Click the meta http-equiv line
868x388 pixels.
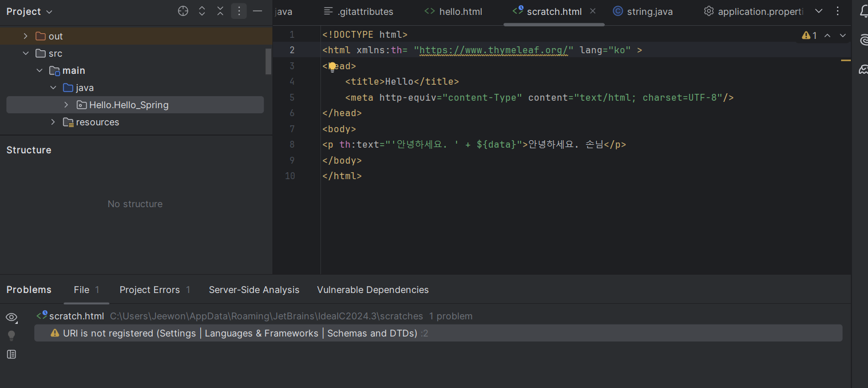coord(540,97)
